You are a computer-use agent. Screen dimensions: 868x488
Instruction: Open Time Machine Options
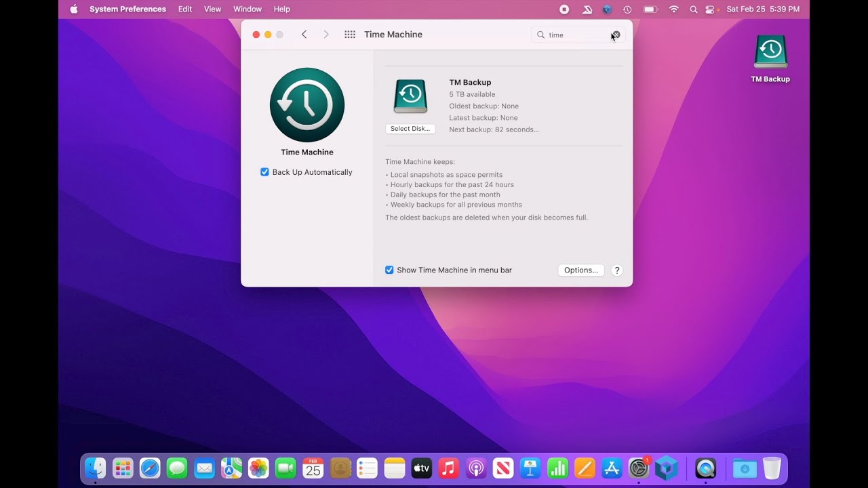tap(581, 270)
